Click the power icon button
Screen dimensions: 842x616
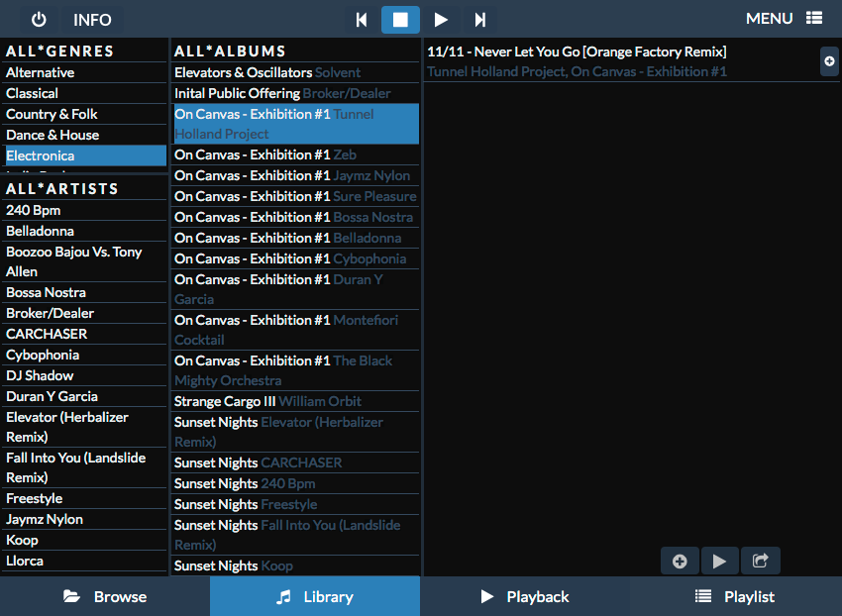[x=39, y=20]
